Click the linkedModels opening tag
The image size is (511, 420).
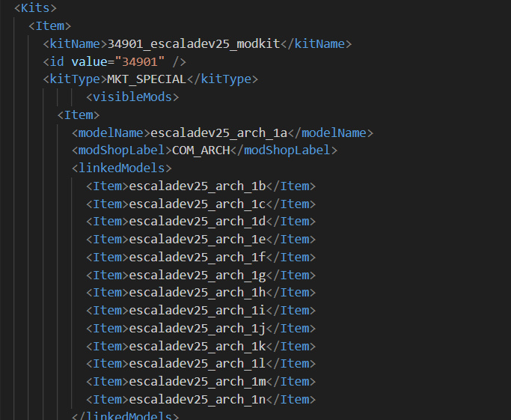[x=122, y=168]
